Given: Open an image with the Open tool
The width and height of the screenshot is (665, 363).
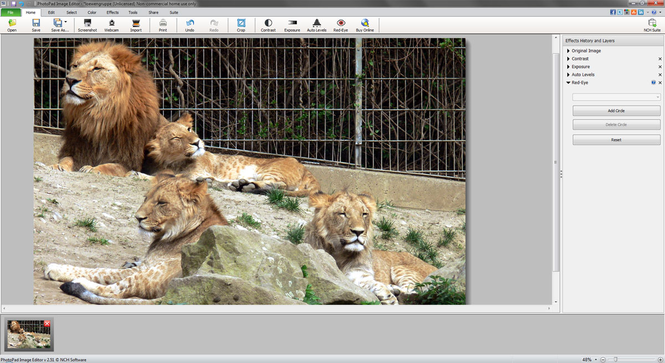Looking at the screenshot, I should click(x=12, y=25).
